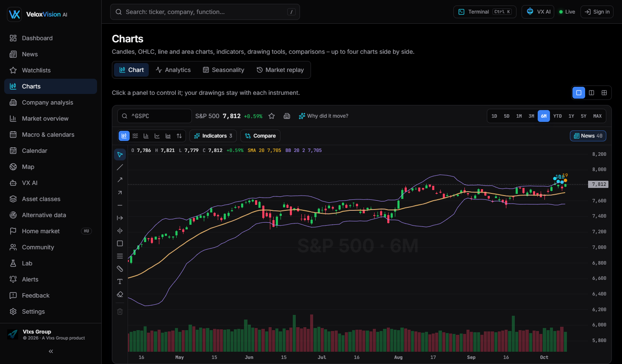622x364 pixels.
Task: Choose four-panel grid chart layout
Action: point(604,93)
